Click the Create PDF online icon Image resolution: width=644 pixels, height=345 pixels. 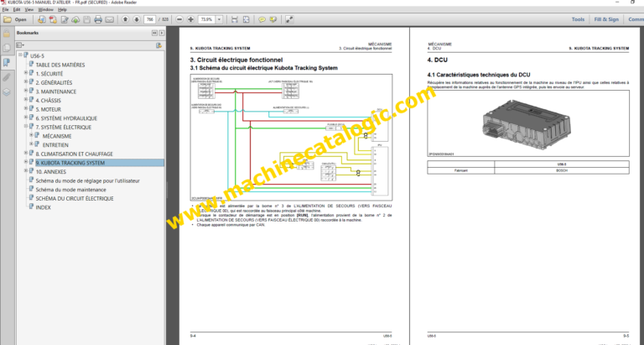(53, 19)
